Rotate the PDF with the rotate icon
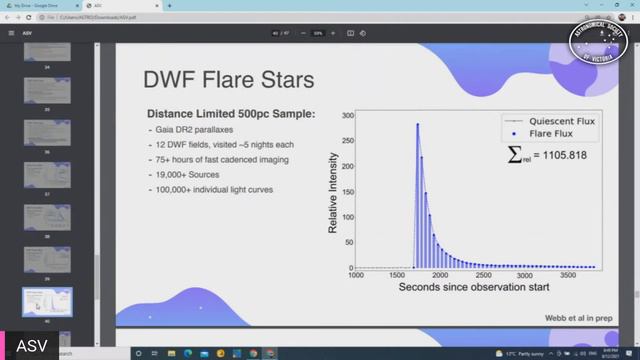The width and height of the screenshot is (640, 360). tap(363, 33)
